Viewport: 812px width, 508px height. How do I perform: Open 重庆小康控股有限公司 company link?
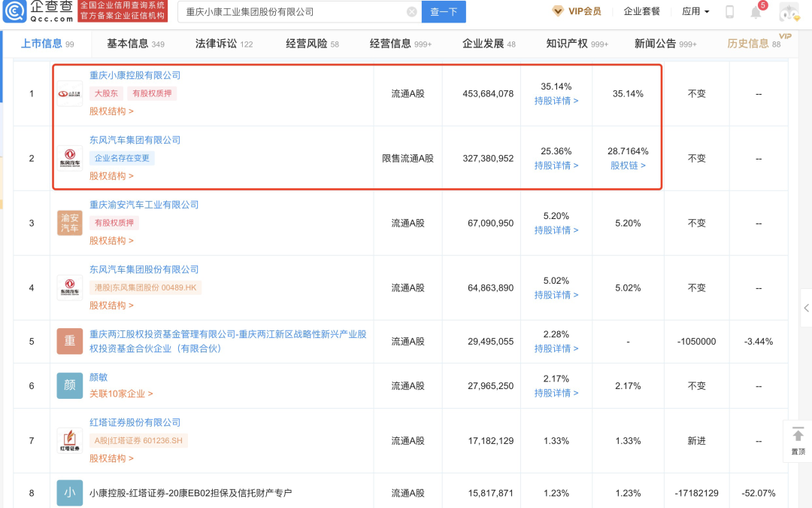(135, 75)
